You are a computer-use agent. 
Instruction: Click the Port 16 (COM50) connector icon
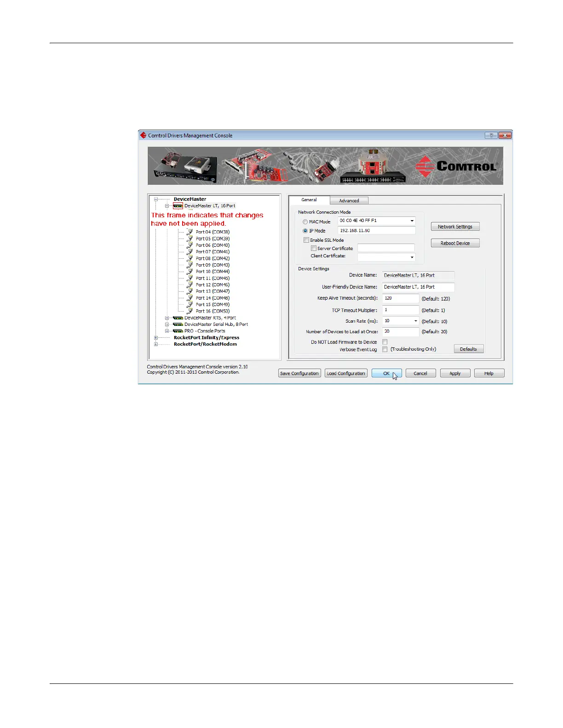[x=190, y=311]
